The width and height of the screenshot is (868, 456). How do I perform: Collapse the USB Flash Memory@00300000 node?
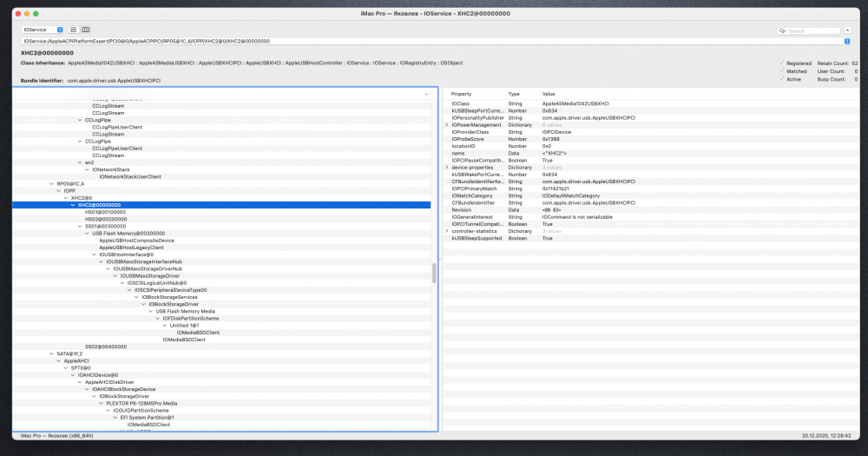tap(87, 234)
